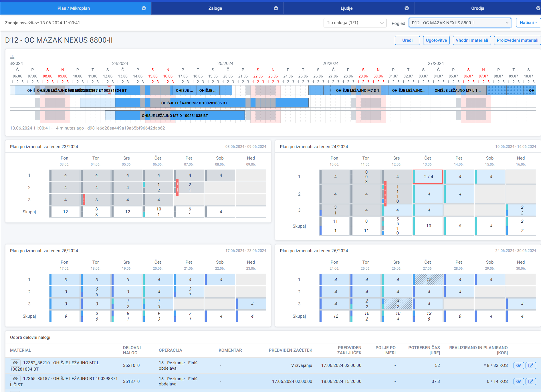The width and height of the screenshot is (541, 392).
Task: Select hatched cell 12 on Čet 27.06. shift 1
Action: [428, 280]
